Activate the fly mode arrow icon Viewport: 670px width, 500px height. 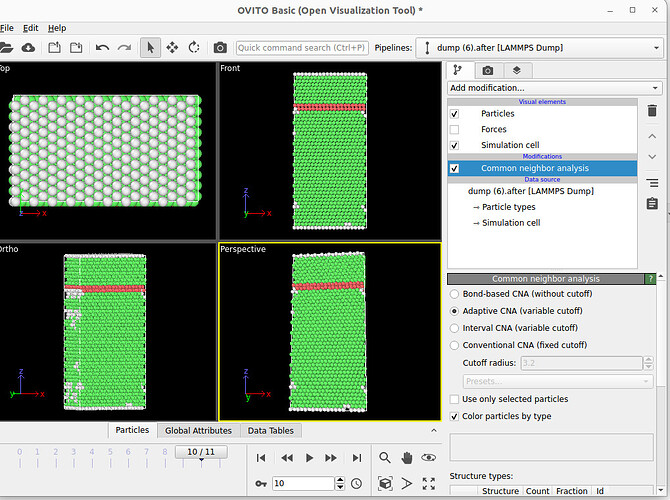pyautogui.click(x=407, y=483)
